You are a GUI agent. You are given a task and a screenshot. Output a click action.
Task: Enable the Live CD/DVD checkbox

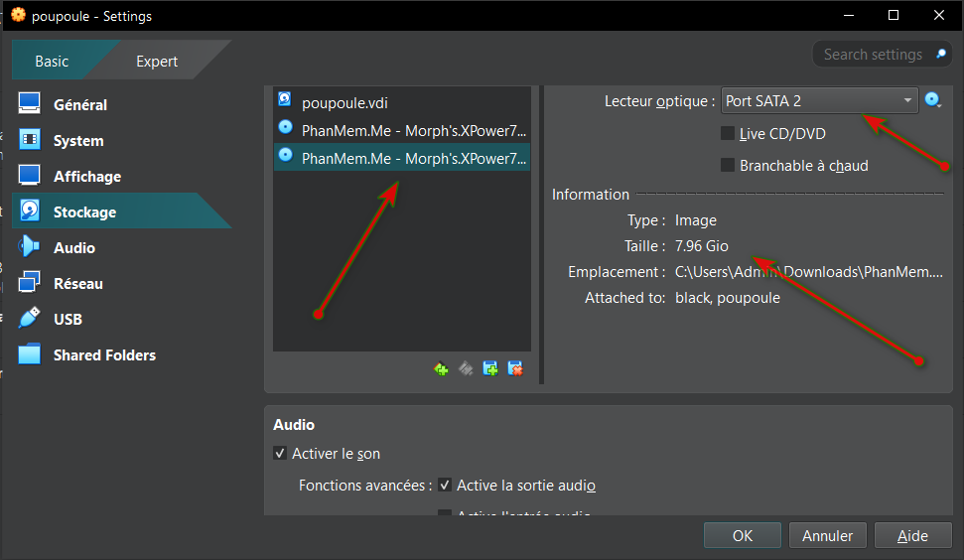[x=728, y=133]
